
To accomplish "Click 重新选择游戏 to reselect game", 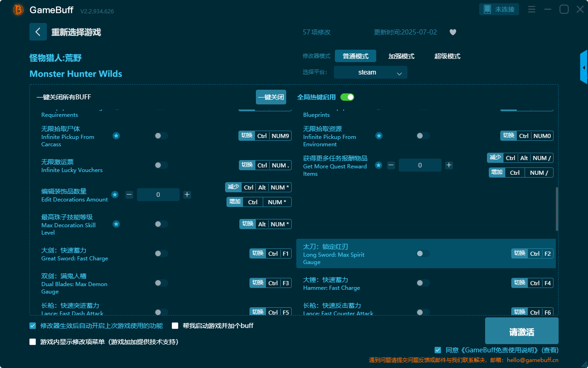I will click(76, 32).
